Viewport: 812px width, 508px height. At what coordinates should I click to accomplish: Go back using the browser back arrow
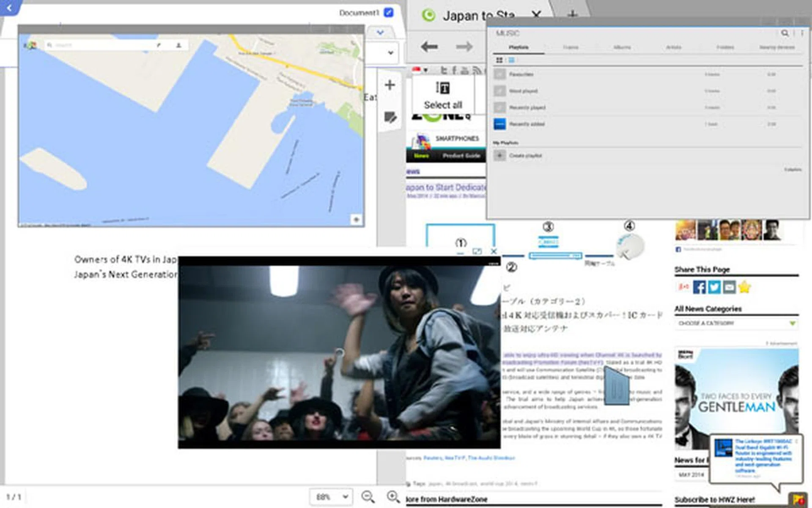[x=428, y=47]
